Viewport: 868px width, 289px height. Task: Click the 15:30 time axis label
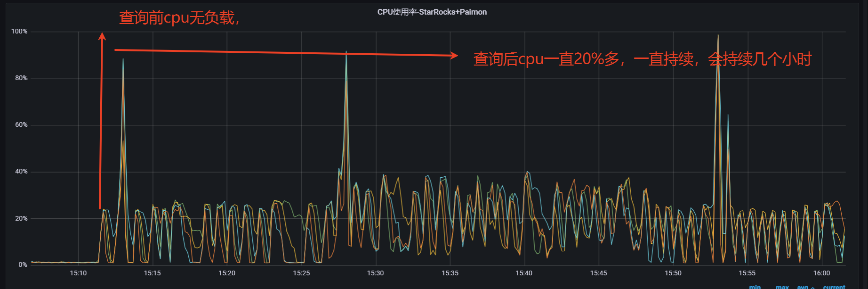375,273
